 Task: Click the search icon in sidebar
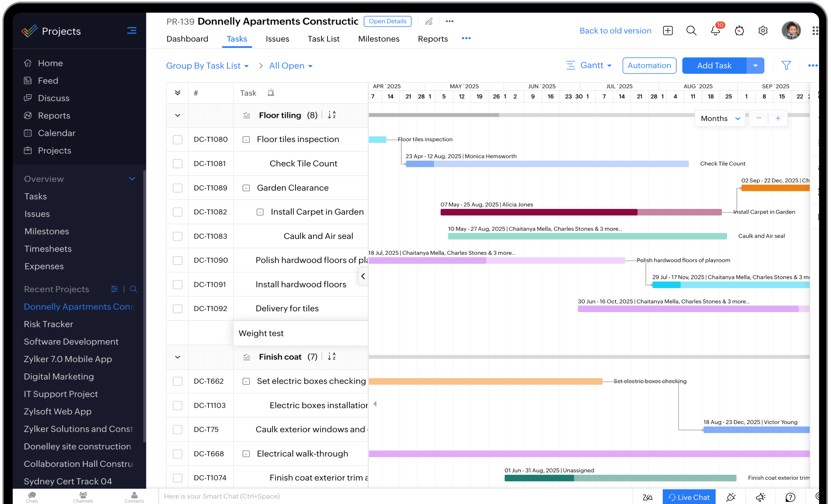(132, 289)
